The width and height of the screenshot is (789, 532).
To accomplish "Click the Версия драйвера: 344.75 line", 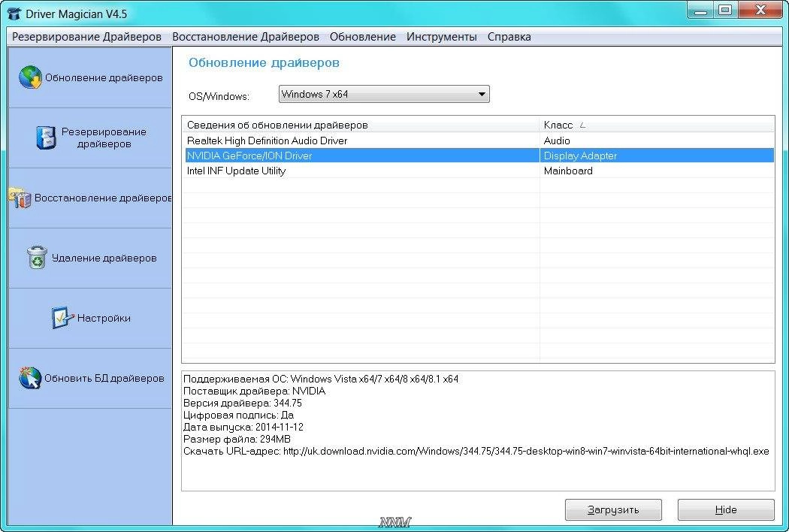I will pos(243,404).
